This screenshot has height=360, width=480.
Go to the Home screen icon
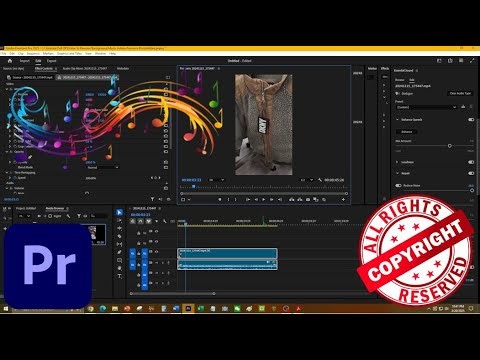(10, 61)
